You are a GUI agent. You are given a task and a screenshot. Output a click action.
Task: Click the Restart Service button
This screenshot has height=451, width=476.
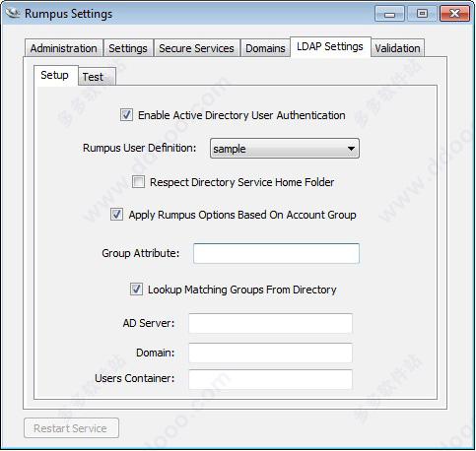tap(71, 427)
